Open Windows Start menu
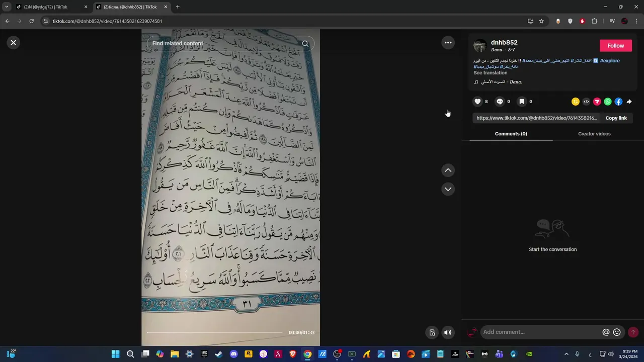This screenshot has width=644, height=362. (115, 354)
